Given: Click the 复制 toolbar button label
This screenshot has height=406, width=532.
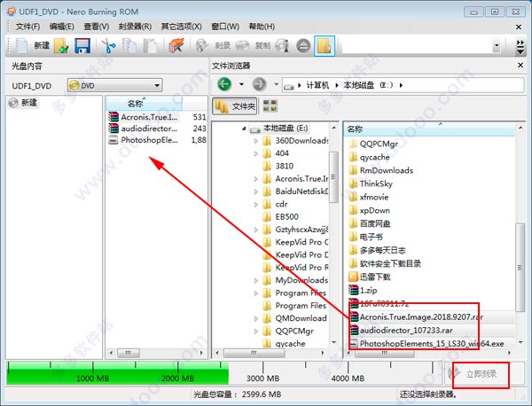Looking at the screenshot, I should pos(262,45).
